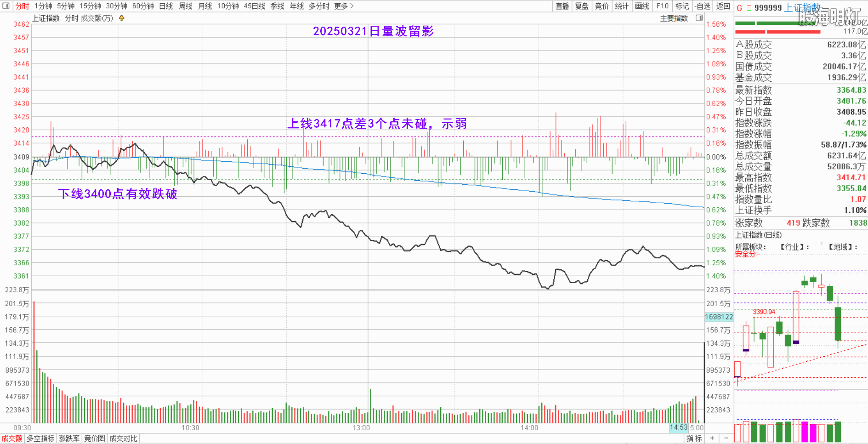Screen dimensions: 868x444
Task: Open the 年线 yearly chart
Action: click(297, 6)
